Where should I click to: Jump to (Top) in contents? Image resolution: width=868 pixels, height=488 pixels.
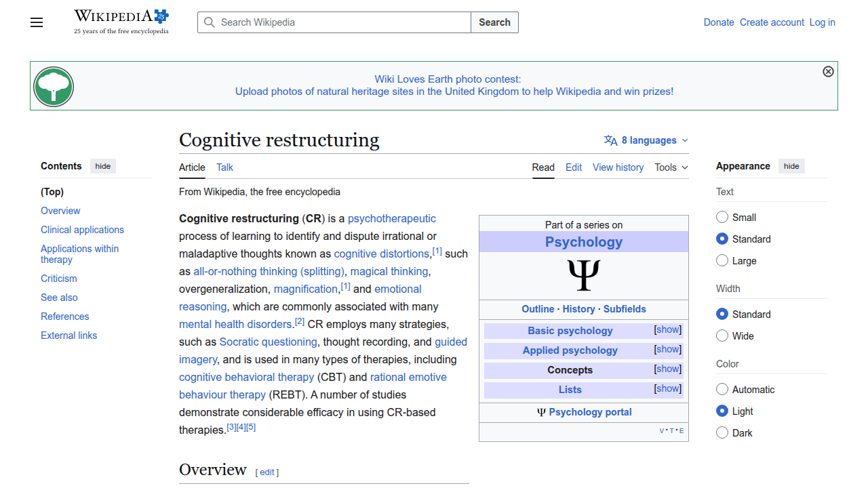click(x=52, y=192)
